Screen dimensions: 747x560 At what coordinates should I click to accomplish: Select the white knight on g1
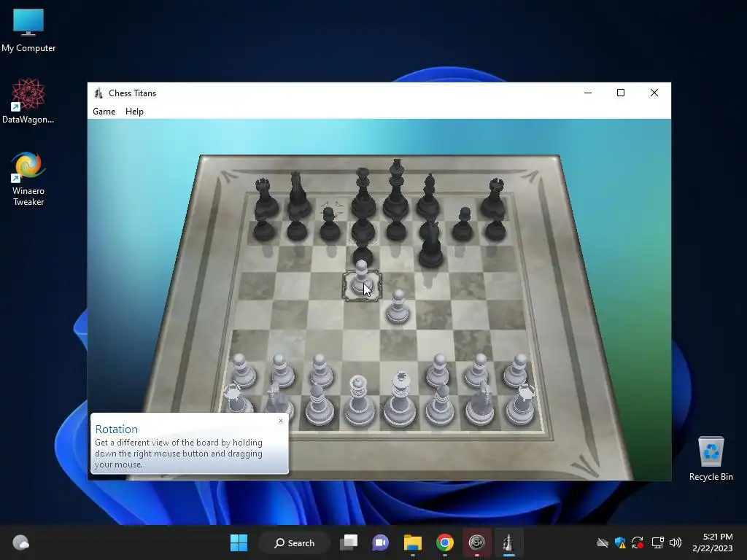click(x=480, y=404)
